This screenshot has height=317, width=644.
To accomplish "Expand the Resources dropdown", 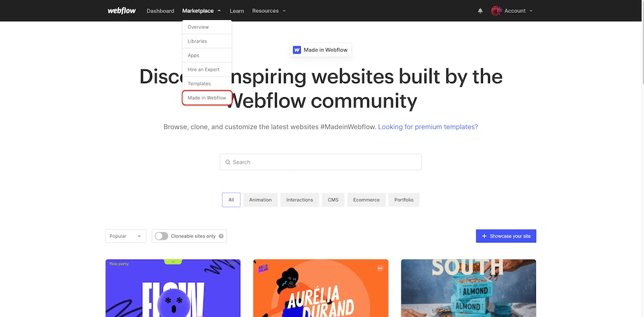I will tap(269, 11).
